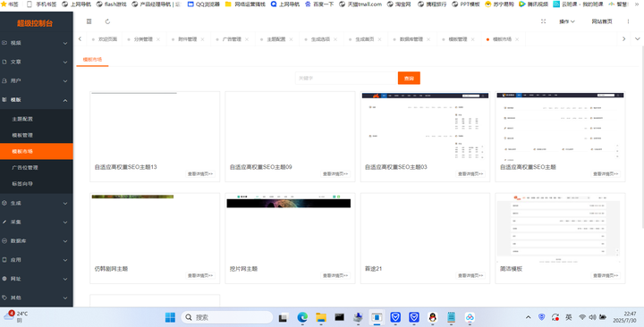
Task: Expand the 视频 sidebar menu
Action: 65,43
